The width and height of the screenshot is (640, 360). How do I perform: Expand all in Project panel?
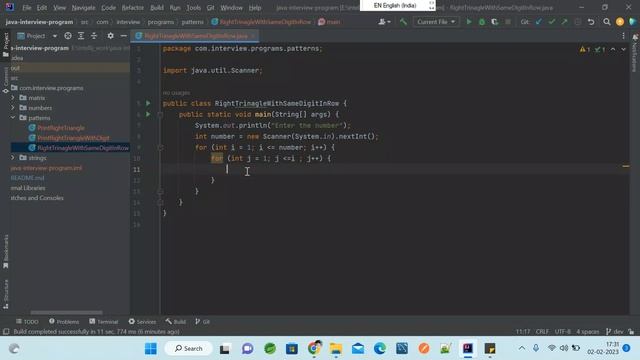pos(81,36)
